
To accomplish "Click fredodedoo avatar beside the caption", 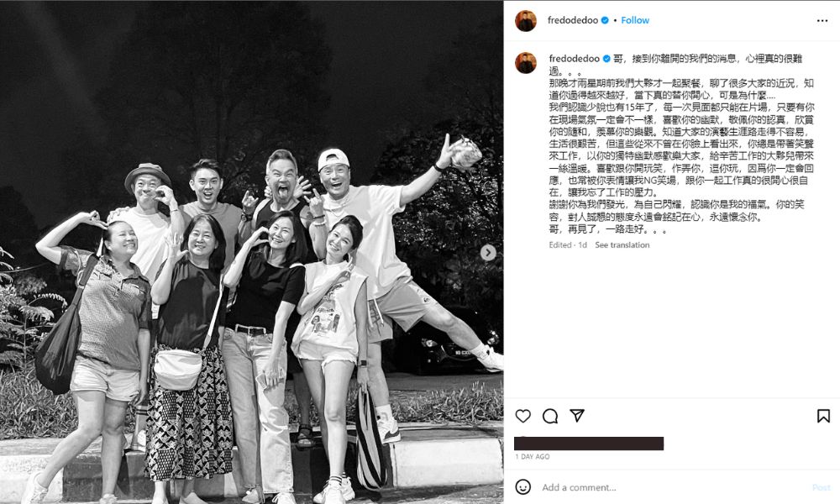I will point(526,63).
